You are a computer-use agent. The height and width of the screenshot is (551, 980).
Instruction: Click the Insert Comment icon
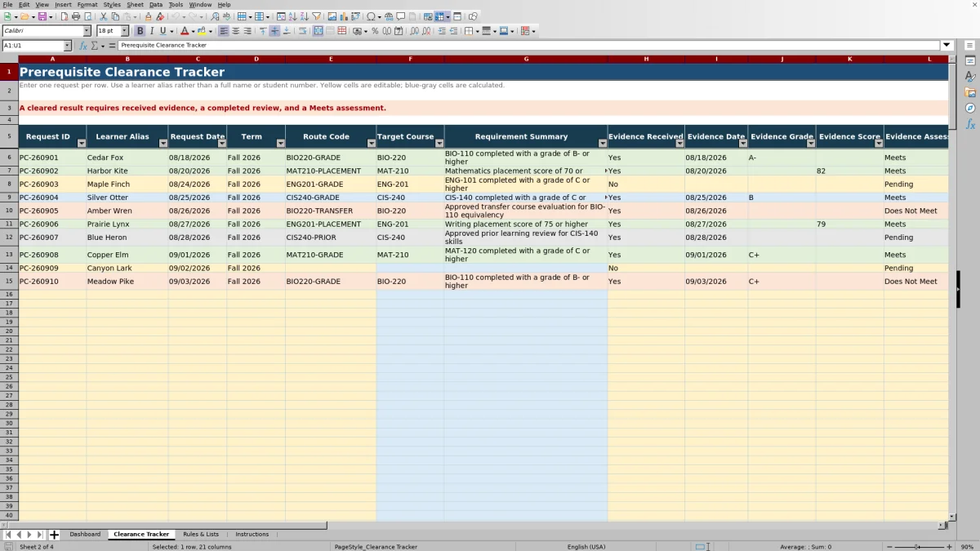[400, 16]
